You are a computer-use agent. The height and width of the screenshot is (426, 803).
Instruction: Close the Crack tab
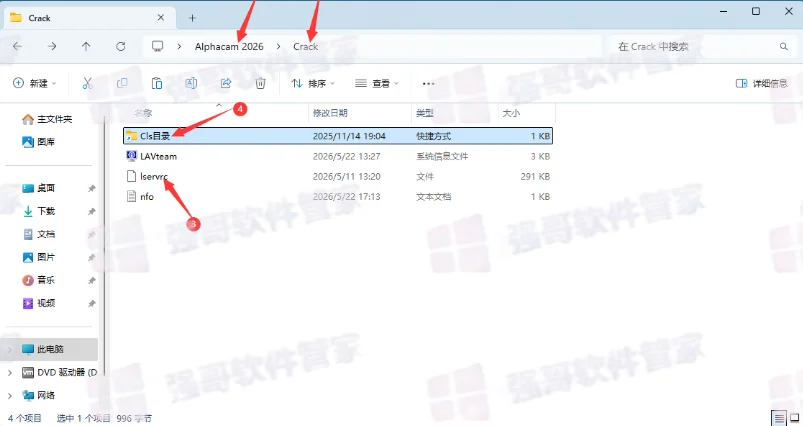(x=160, y=18)
